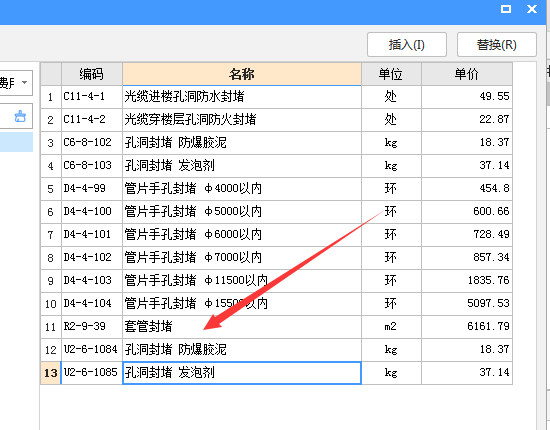The width and height of the screenshot is (550, 430).
Task: Open the dropdown arrow in left panel
Action: point(25,82)
